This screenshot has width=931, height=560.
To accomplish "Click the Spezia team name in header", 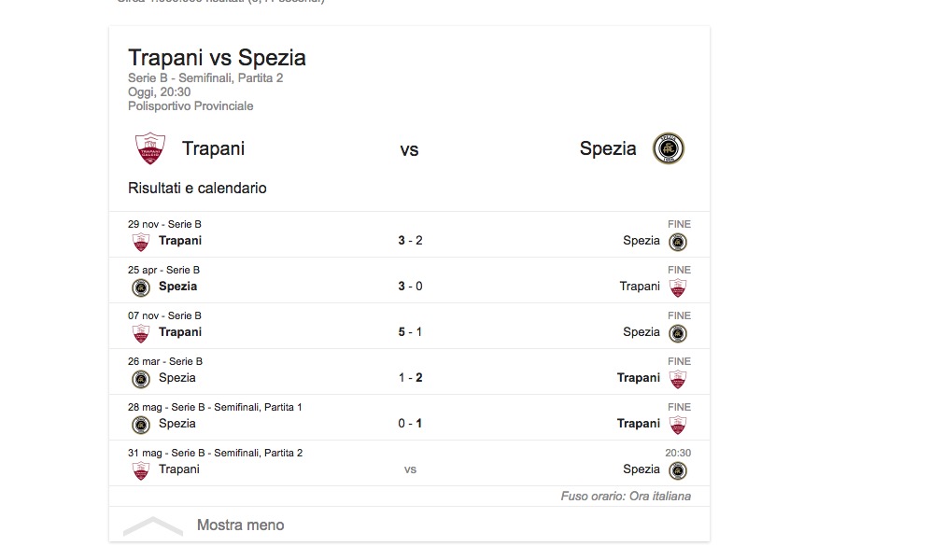I will (x=608, y=148).
